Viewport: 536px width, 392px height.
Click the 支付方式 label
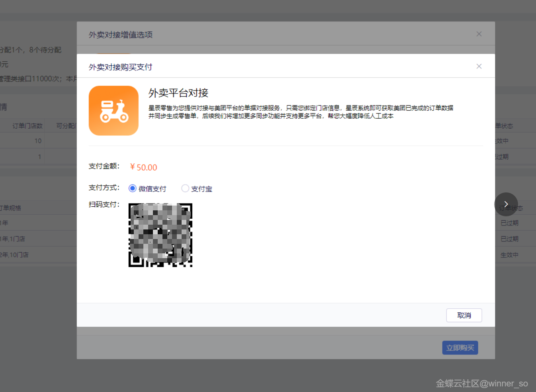tap(104, 188)
